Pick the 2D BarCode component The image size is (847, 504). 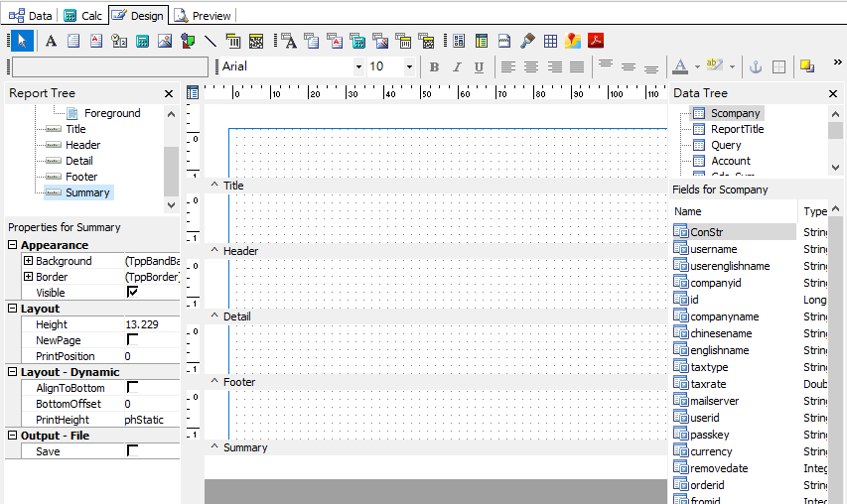point(256,41)
